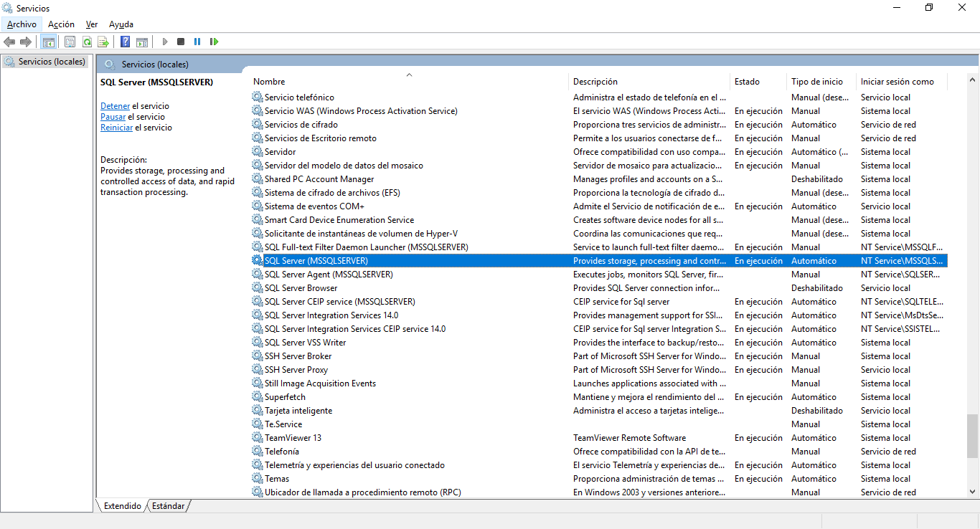
Task: Select Smart Card Device Enumeration Service
Action: pos(598,220)
